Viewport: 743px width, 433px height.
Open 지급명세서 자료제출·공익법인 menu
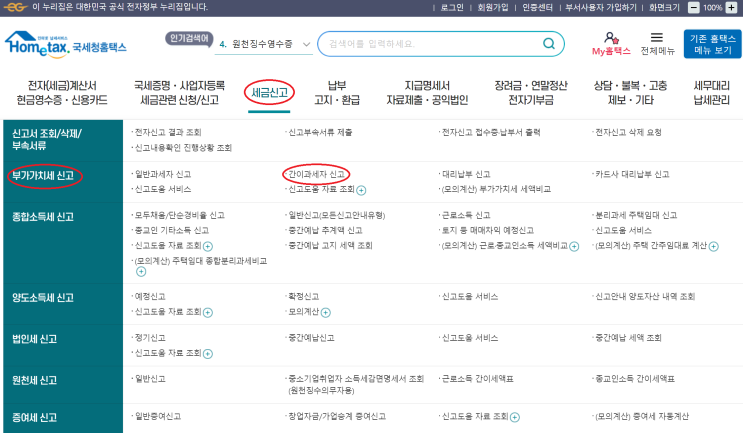click(427, 93)
